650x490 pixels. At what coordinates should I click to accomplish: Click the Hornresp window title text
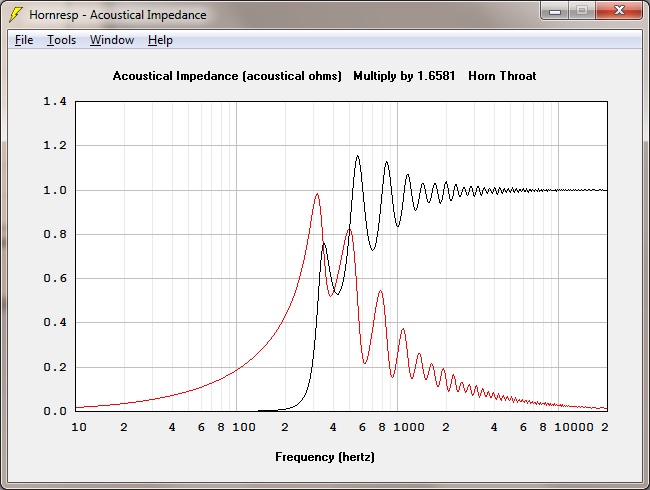118,15
